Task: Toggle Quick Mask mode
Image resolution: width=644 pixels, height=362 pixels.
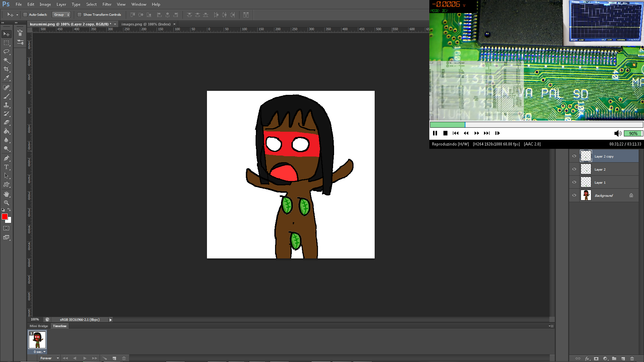Action: tap(6, 228)
